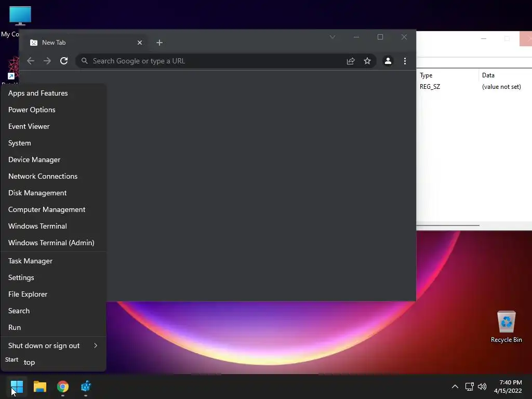Open the Chrome profile avatar
The image size is (532, 399).
(388, 61)
